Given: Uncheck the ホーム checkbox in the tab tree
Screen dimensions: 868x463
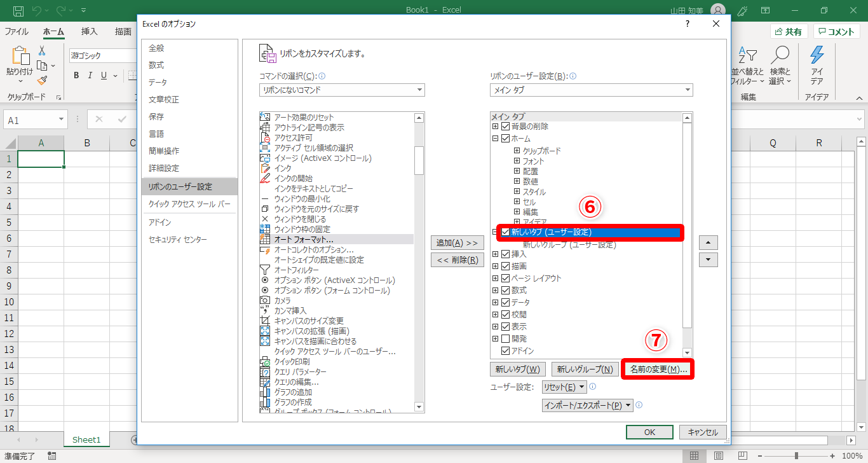Looking at the screenshot, I should tap(506, 139).
